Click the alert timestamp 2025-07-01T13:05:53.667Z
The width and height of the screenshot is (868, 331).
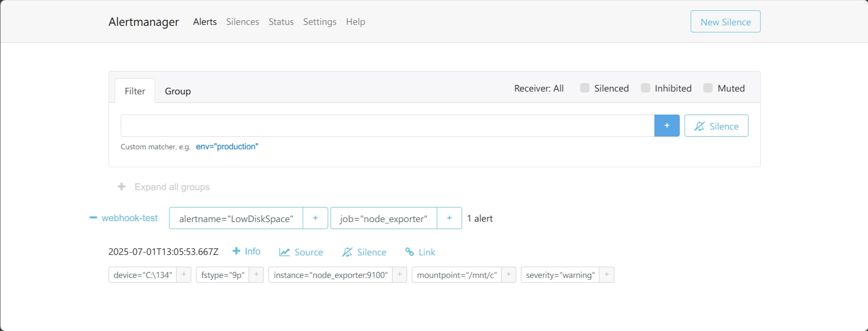click(x=164, y=252)
